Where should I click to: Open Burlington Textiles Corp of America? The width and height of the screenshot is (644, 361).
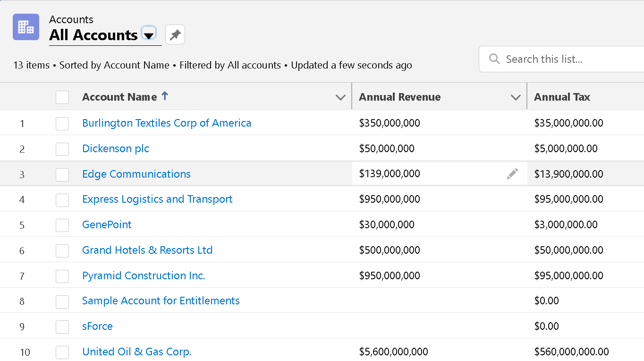167,123
